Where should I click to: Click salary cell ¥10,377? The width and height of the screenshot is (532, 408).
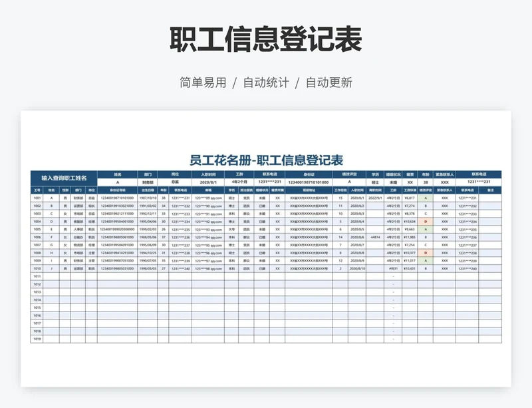click(410, 253)
